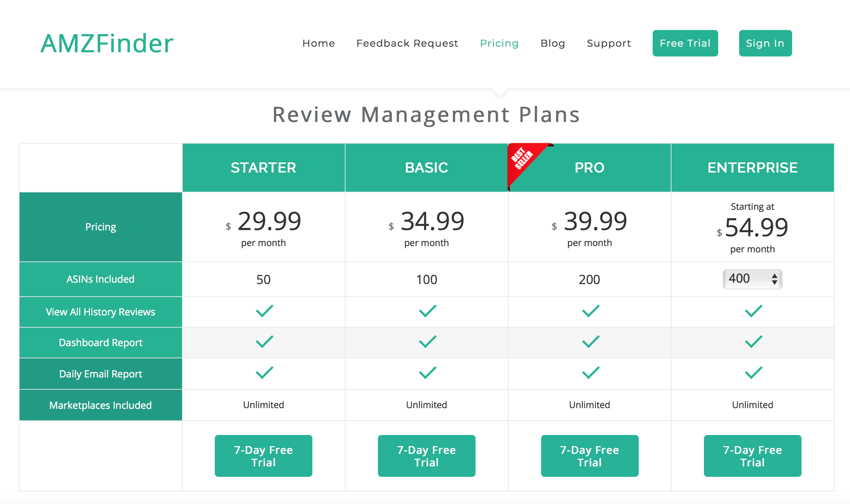Visit the Support page
The height and width of the screenshot is (504, 850).
(x=609, y=43)
